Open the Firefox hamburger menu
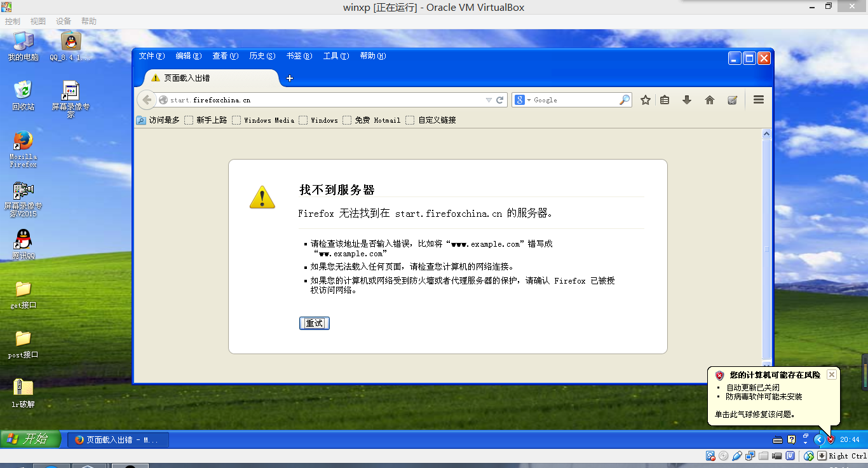 [x=758, y=100]
